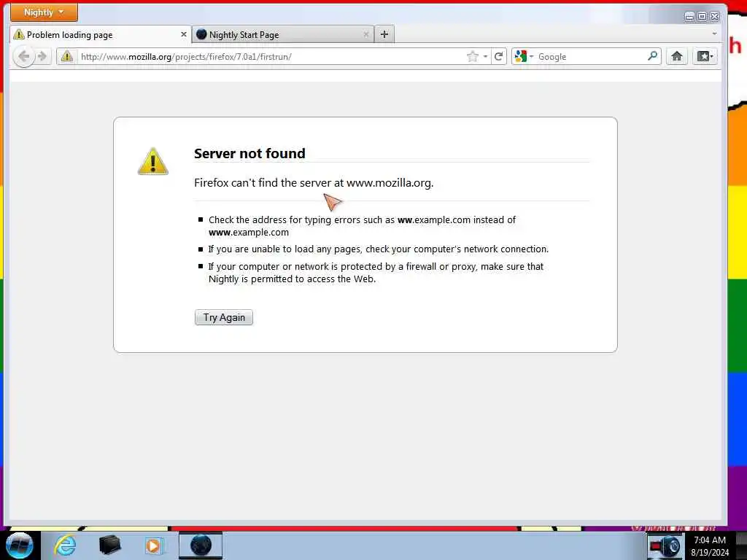Go to home page with Home icon
The width and height of the screenshot is (747, 560).
[x=676, y=57]
